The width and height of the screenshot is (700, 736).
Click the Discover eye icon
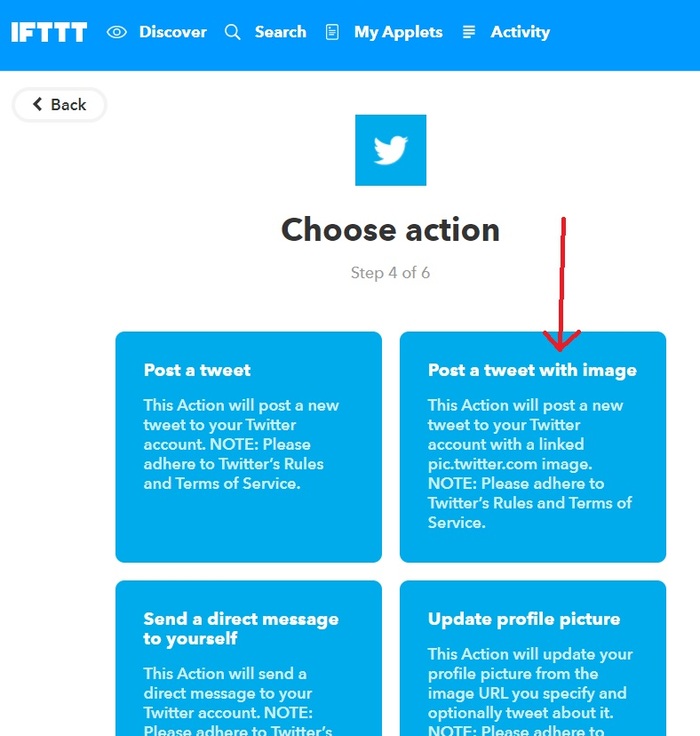point(117,32)
